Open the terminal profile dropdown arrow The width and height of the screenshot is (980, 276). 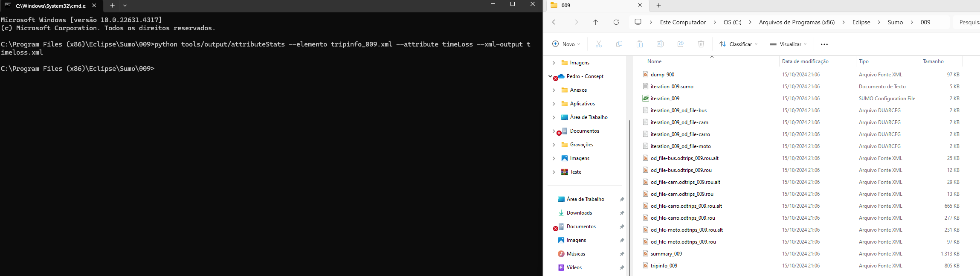pos(125,6)
